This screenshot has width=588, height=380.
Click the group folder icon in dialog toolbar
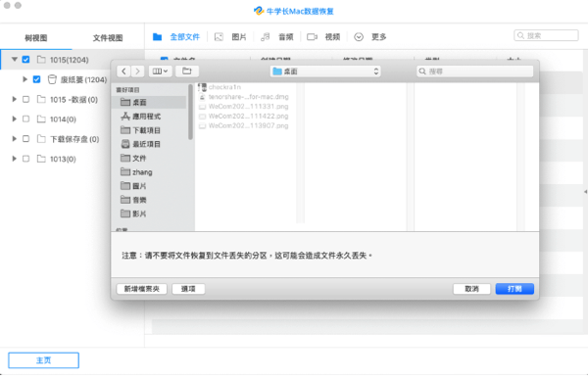click(187, 71)
